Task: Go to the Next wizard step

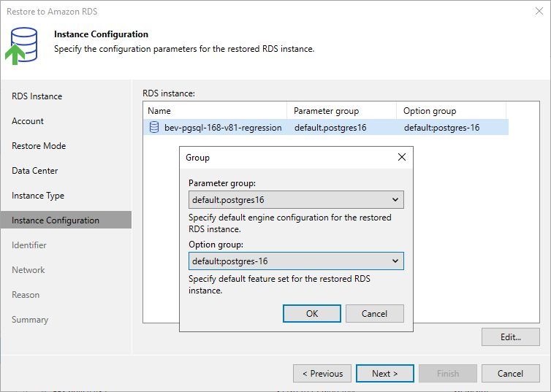Action: click(x=385, y=374)
